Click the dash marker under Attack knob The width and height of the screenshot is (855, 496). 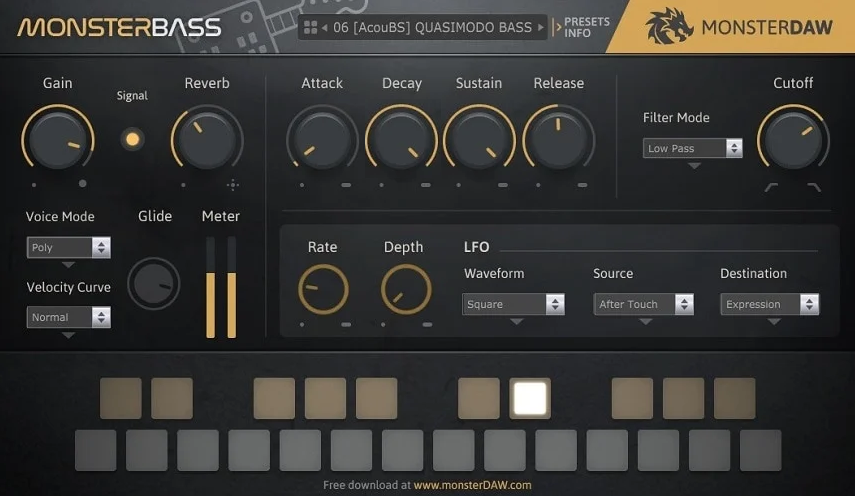(x=346, y=185)
